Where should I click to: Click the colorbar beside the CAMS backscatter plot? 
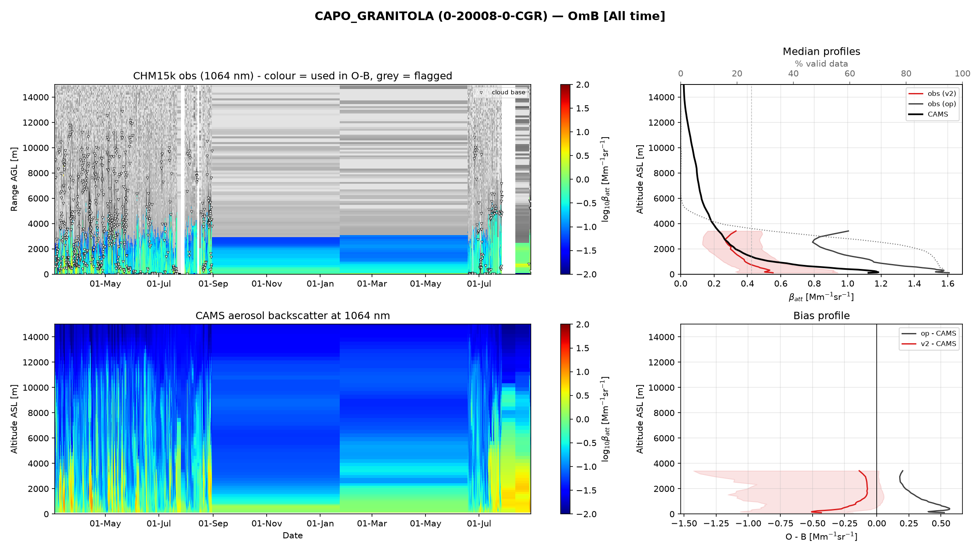point(565,419)
